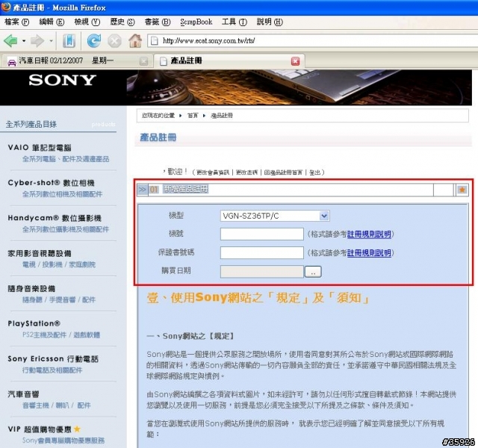Click the 全系列產品目錄 sidebar heading

click(31, 125)
